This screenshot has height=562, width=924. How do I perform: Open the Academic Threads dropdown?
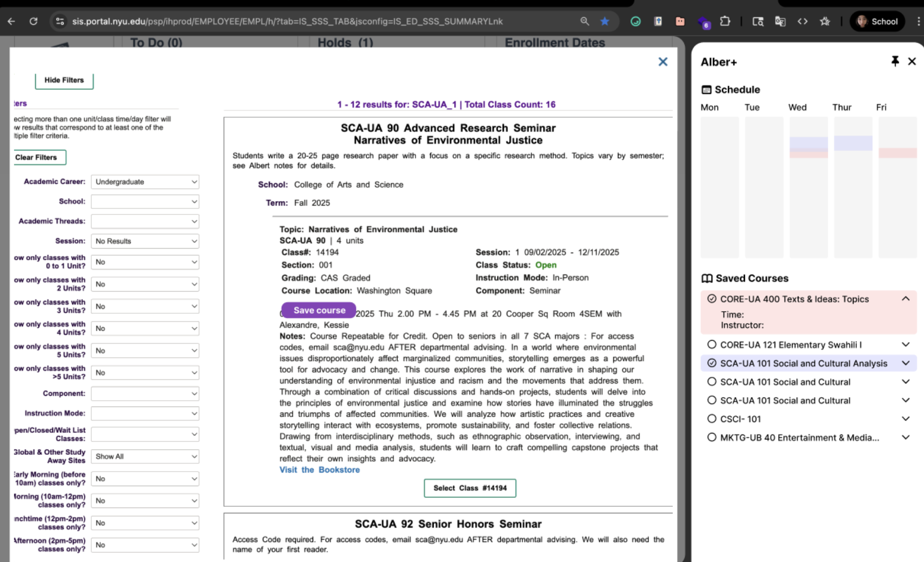point(145,221)
